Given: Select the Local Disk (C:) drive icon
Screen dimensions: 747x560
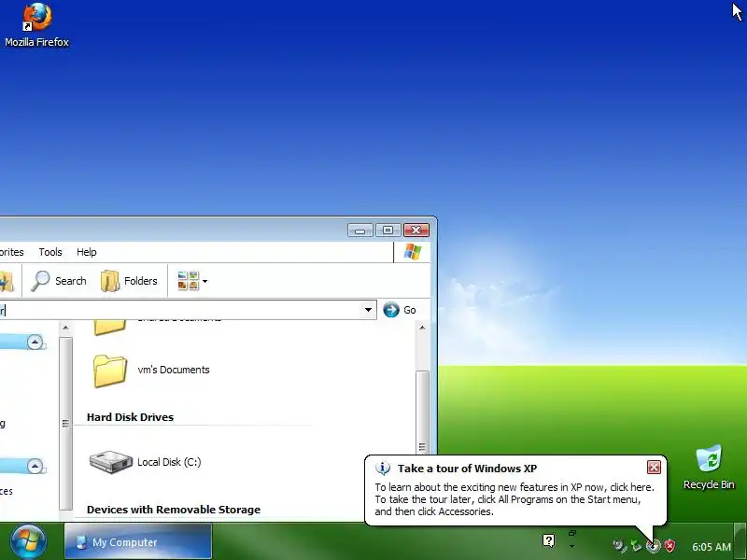Looking at the screenshot, I should [111, 462].
